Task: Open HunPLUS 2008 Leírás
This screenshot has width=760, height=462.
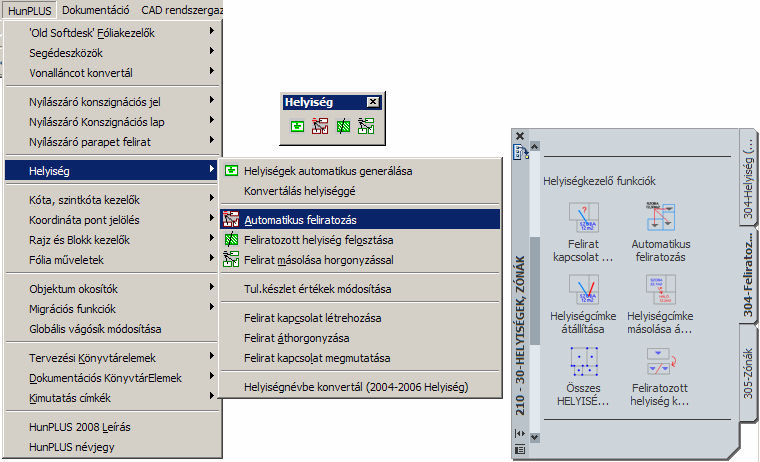Action: pyautogui.click(x=111, y=427)
